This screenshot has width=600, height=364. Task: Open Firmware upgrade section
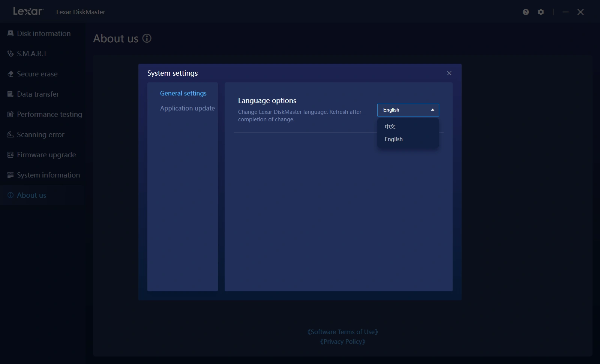point(46,155)
